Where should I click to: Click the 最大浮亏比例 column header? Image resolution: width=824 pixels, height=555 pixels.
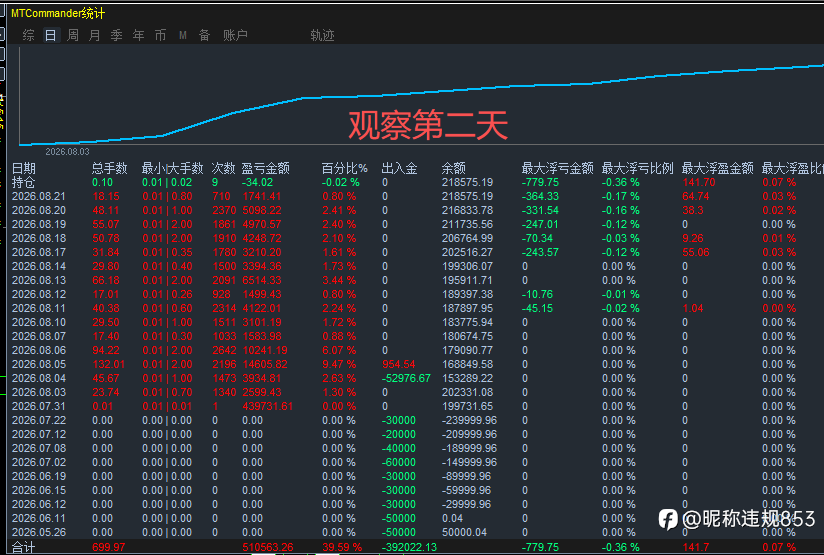click(x=637, y=168)
